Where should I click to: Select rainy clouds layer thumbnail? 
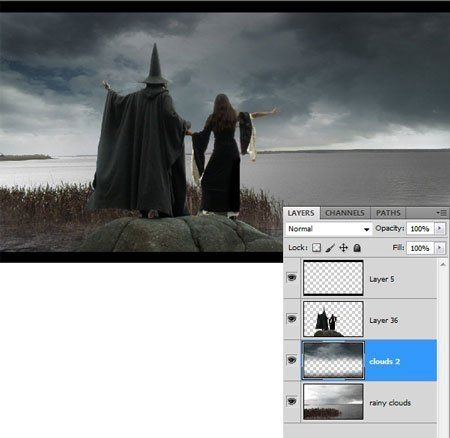pyautogui.click(x=333, y=402)
